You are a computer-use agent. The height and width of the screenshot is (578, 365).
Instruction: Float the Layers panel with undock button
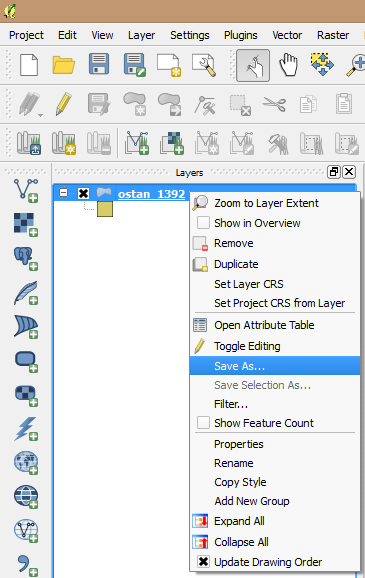[334, 172]
